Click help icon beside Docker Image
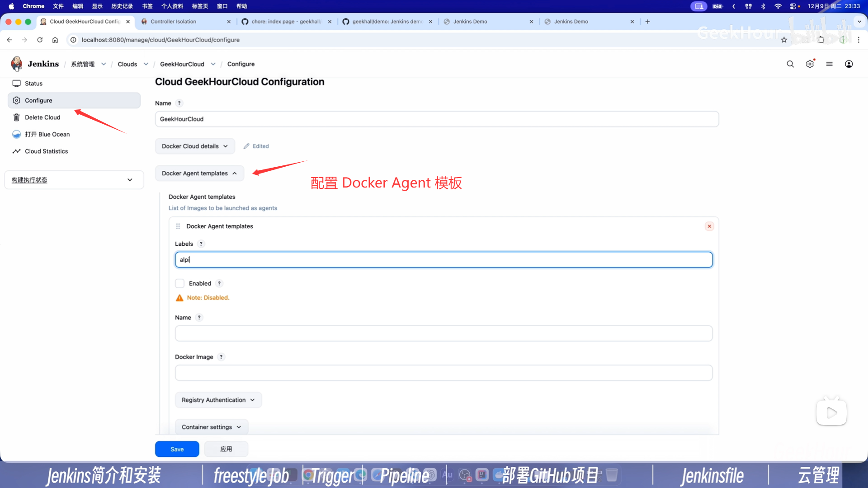868x488 pixels. [221, 357]
